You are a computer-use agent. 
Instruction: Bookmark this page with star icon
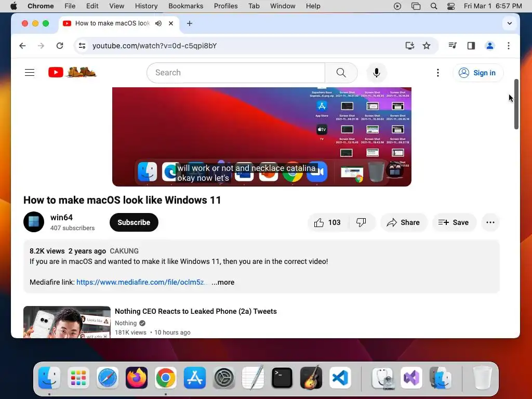tap(427, 46)
